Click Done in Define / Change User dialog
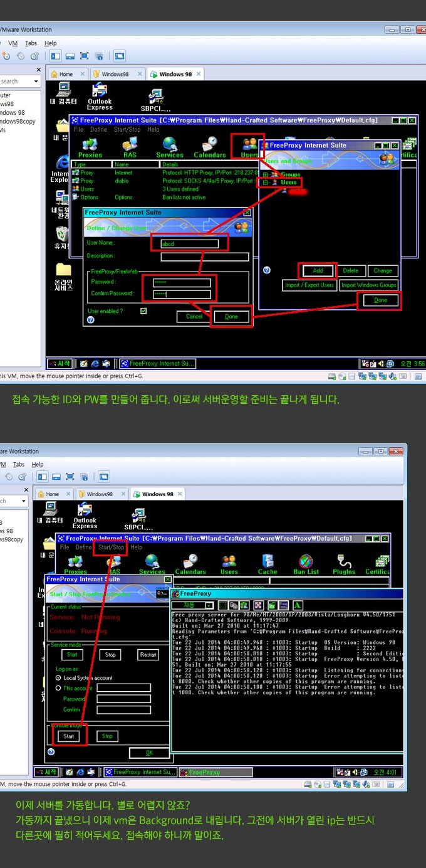426x868 pixels. pyautogui.click(x=232, y=317)
